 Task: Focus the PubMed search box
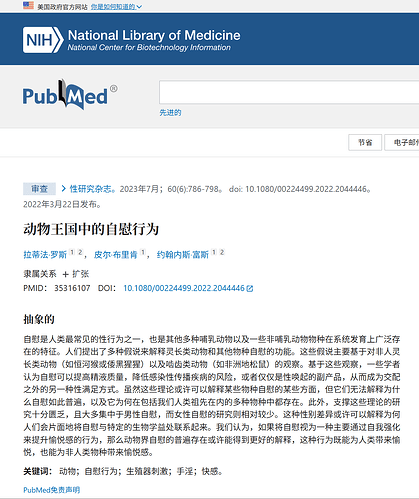tap(289, 92)
